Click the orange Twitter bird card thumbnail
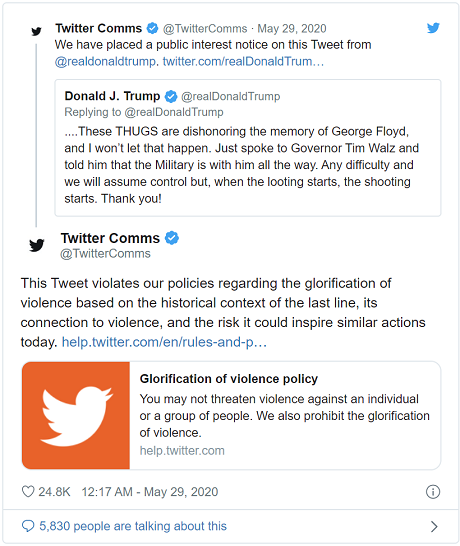 76,415
